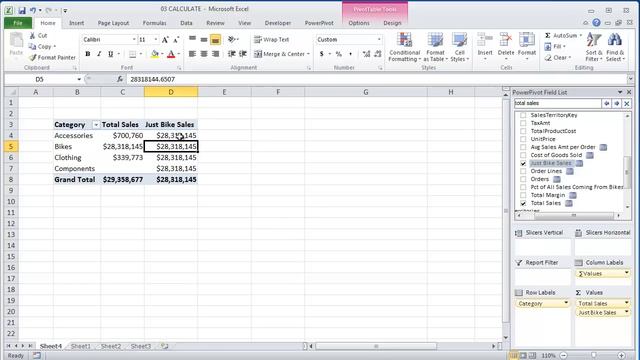Open the Category filter dropdown in B3
Image resolution: width=640 pixels, height=360 pixels.
tap(96, 125)
